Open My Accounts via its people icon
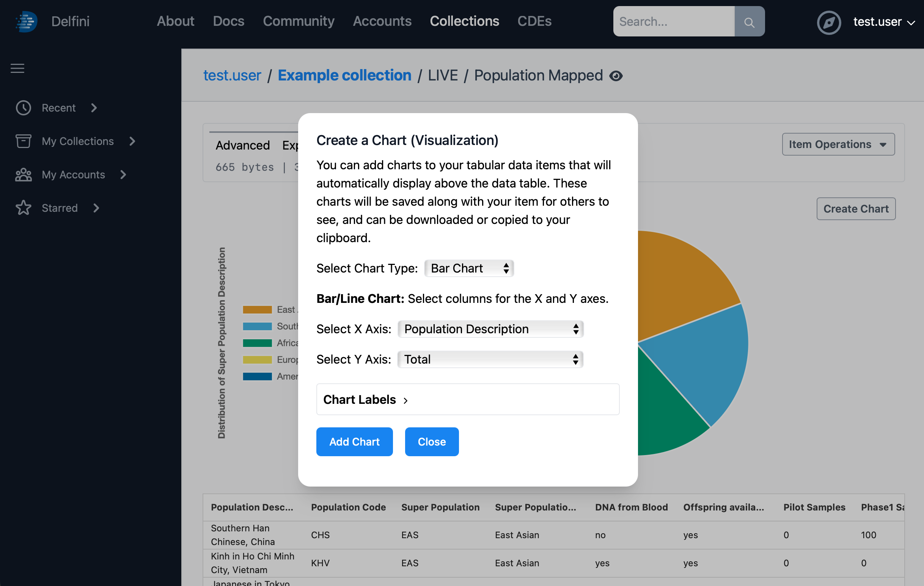924x586 pixels. point(24,175)
